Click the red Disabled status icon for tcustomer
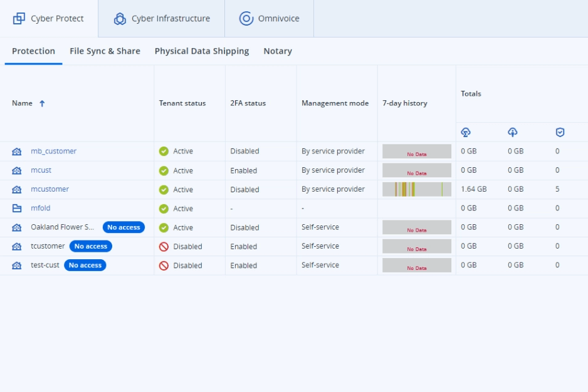The width and height of the screenshot is (588, 392). click(x=164, y=247)
